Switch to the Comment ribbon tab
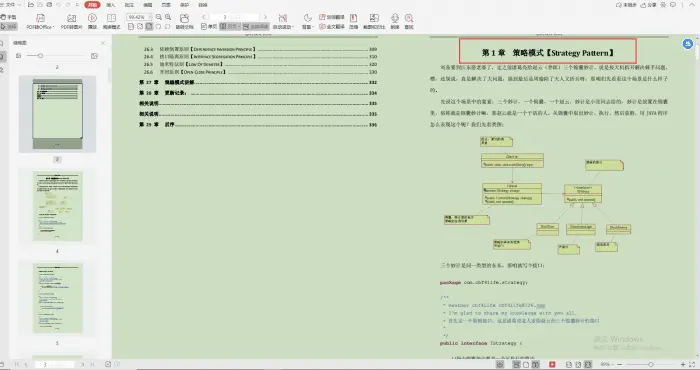Screen dimensions: 700x370 (129, 5)
